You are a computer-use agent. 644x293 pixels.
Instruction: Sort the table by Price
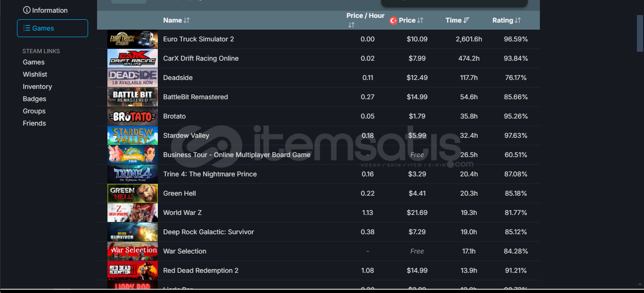click(x=410, y=20)
